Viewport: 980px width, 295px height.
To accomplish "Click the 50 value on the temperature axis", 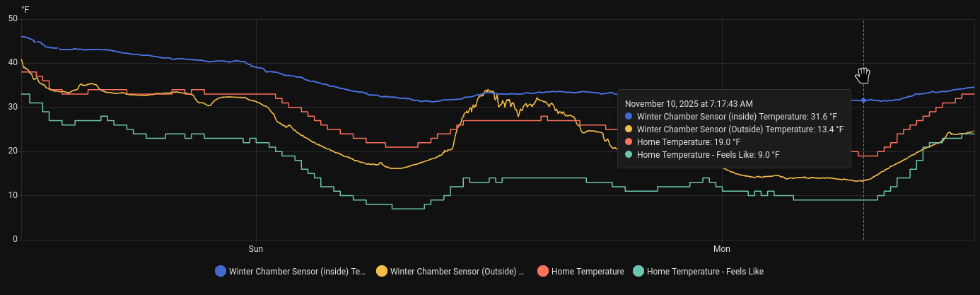I will 13,19.
